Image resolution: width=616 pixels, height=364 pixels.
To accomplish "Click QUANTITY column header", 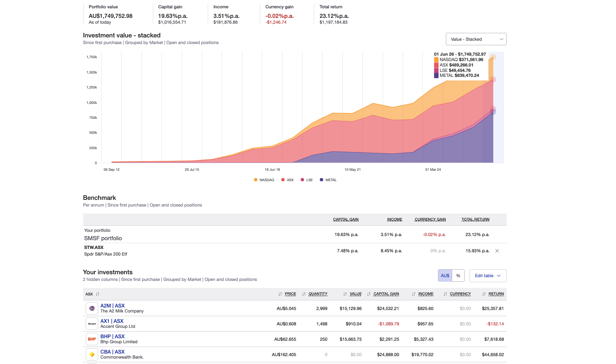I will coord(318,294).
